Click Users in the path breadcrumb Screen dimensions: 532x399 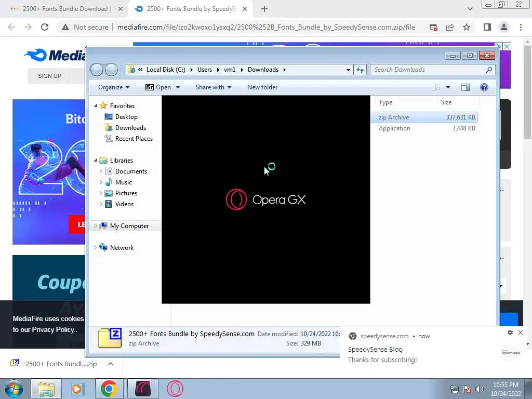pos(205,70)
